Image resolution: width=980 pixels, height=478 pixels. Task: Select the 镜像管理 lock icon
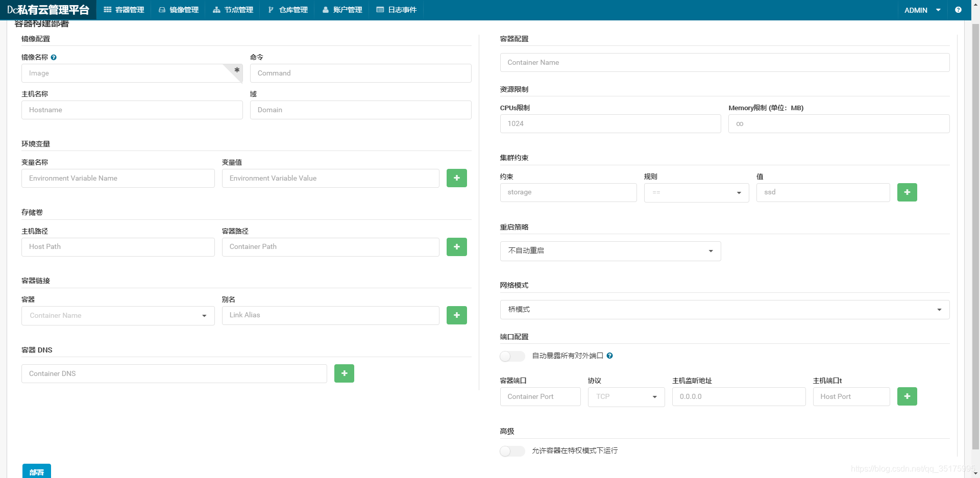pos(161,10)
